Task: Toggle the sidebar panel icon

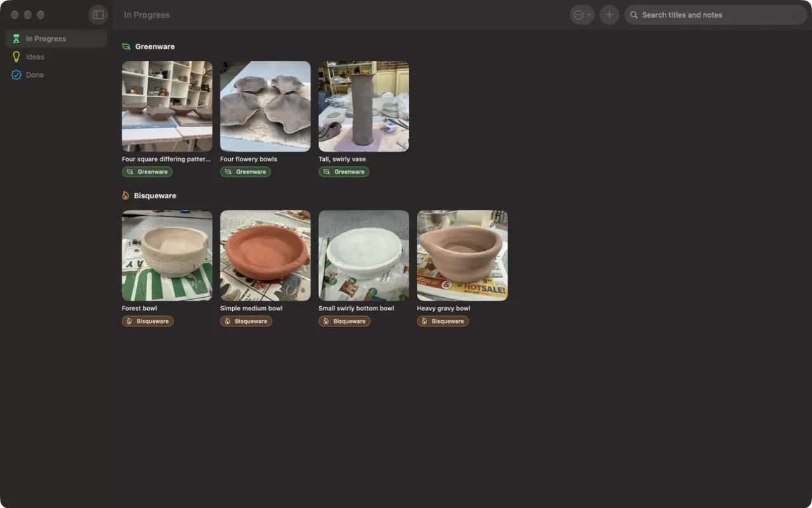Action: tap(98, 15)
